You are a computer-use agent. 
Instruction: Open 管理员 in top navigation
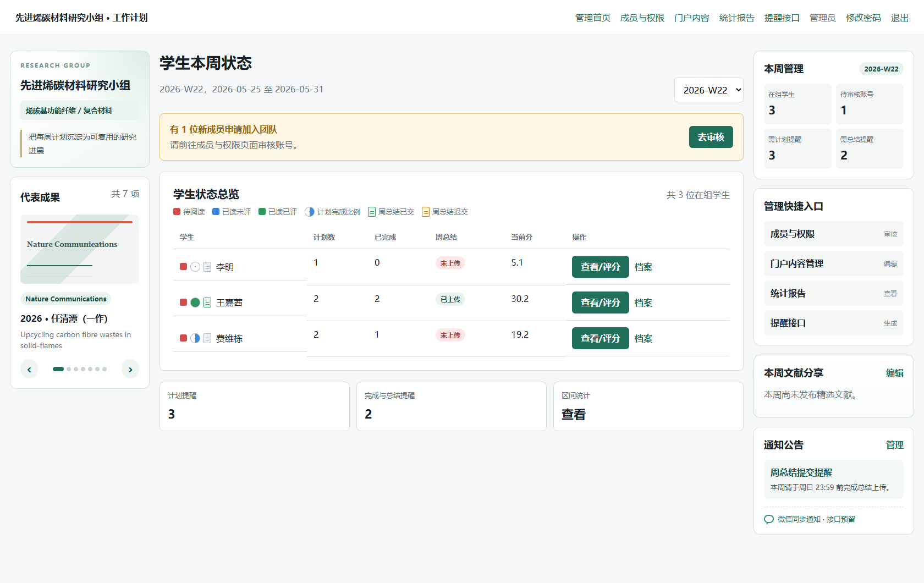pos(823,18)
